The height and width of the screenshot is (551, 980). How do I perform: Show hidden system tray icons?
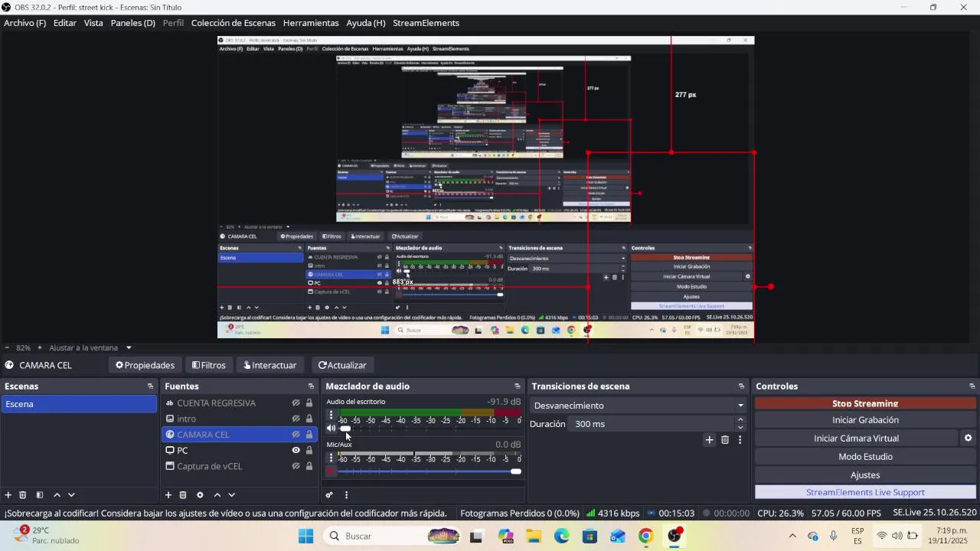[x=792, y=536]
